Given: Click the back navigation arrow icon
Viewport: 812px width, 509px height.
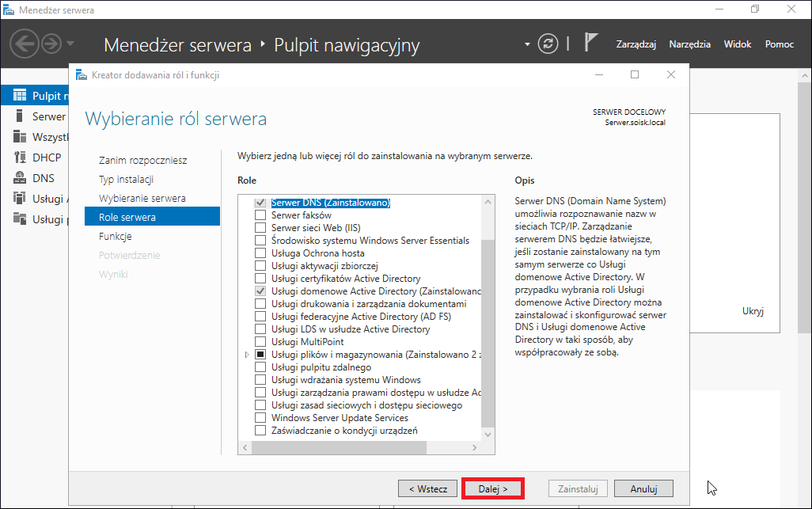Looking at the screenshot, I should 24,44.
